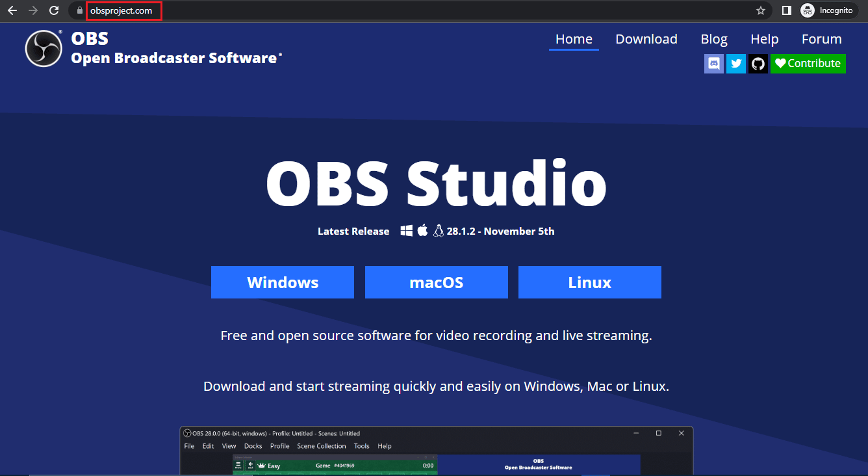868x476 pixels.
Task: Click the Apple logo beside Latest Release
Action: pos(422,230)
